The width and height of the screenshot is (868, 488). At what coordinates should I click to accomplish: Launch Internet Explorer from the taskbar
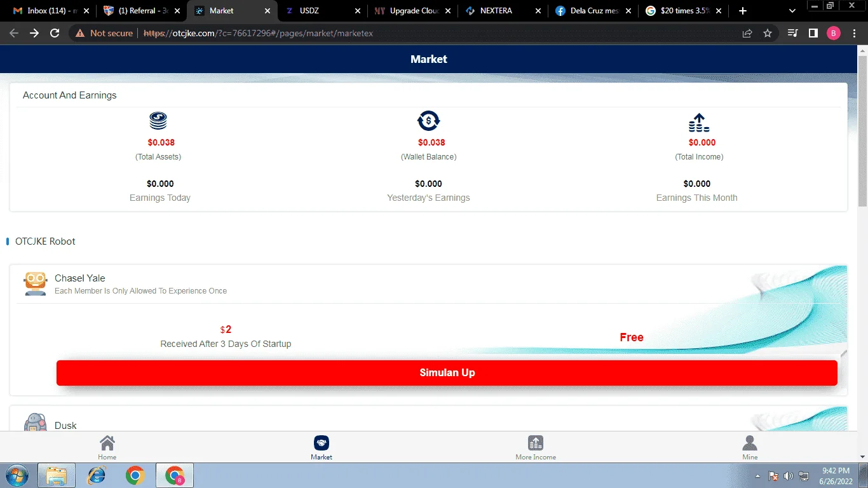(x=97, y=475)
